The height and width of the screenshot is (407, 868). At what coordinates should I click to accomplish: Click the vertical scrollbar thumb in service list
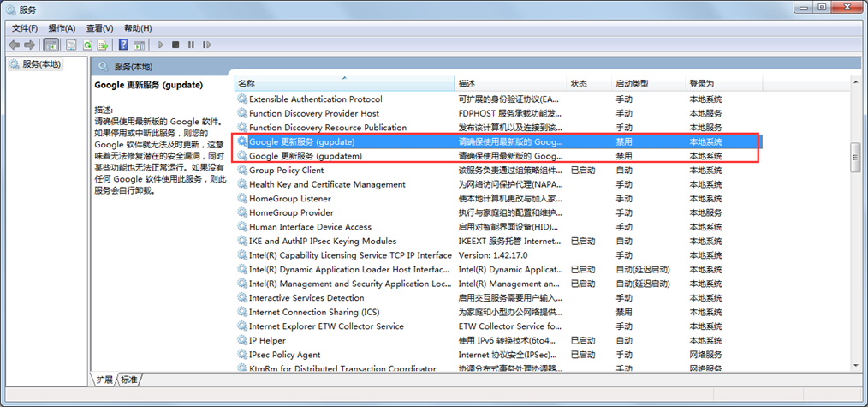tap(856, 157)
